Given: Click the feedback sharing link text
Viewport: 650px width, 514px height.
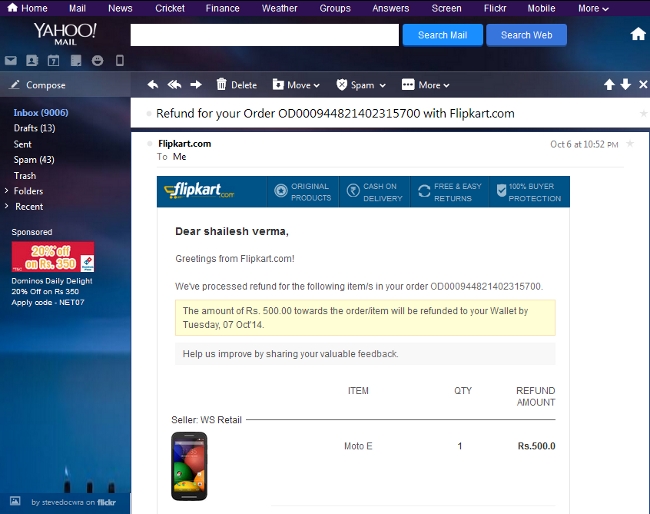Looking at the screenshot, I should pyautogui.click(x=290, y=354).
